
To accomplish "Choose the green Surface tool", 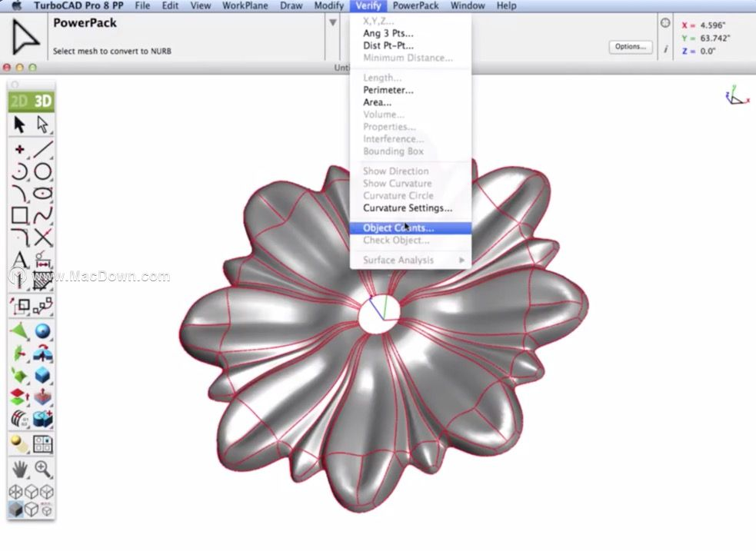I will coord(19,331).
